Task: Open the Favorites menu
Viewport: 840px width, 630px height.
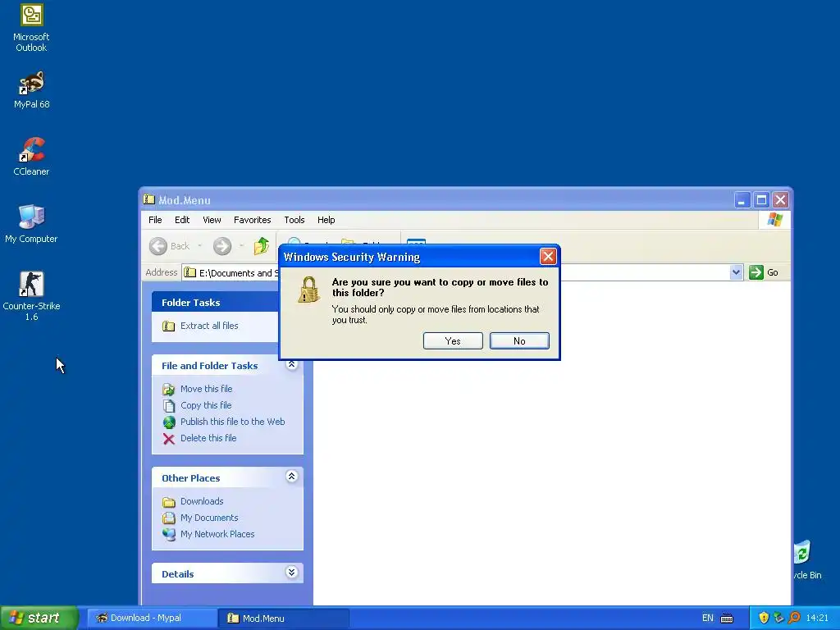Action: coord(253,220)
